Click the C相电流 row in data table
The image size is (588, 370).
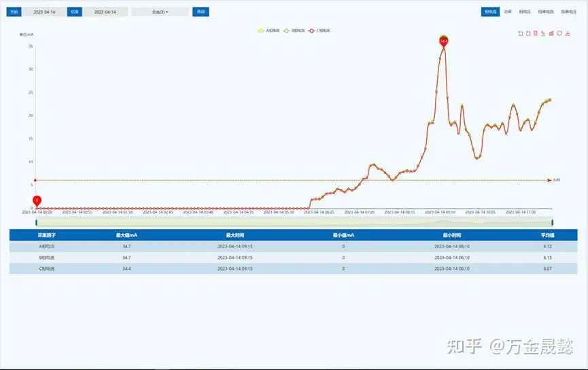click(293, 269)
